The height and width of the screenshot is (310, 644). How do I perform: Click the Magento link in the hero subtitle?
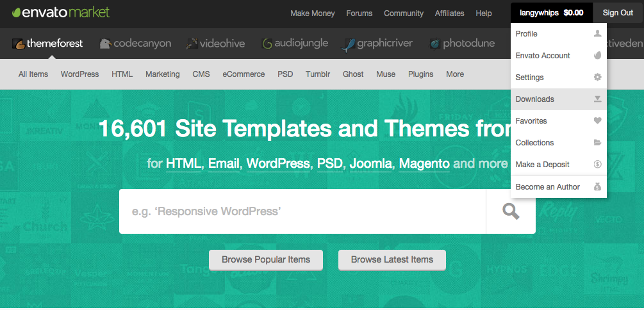[424, 164]
